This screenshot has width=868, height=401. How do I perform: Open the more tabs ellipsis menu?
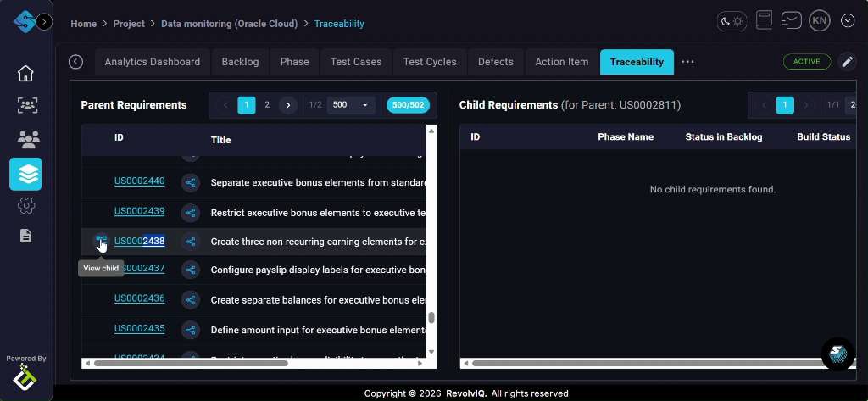(x=687, y=62)
